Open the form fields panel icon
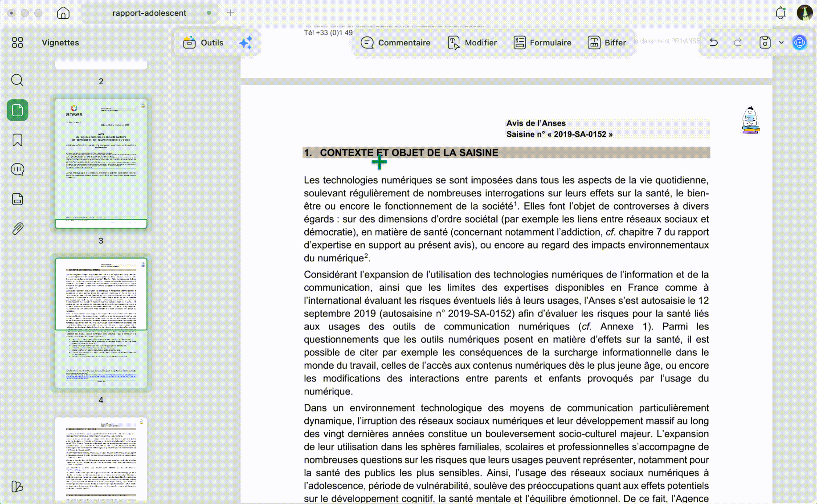 tap(17, 199)
